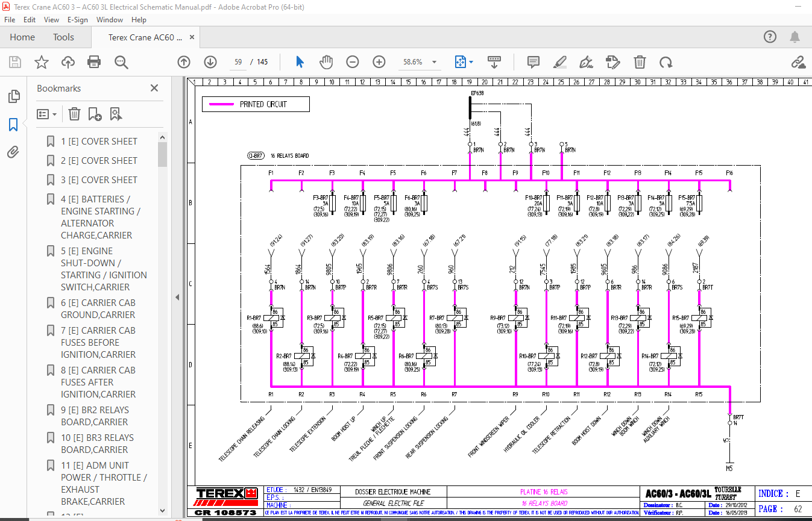Go to next page arrow

(210, 61)
